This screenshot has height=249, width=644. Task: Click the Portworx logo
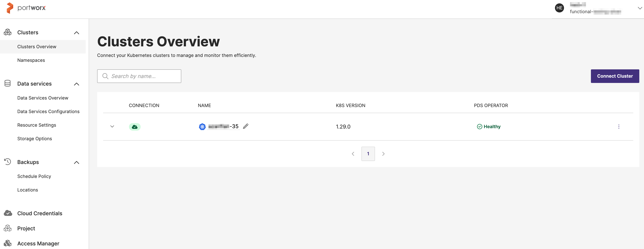coord(26,8)
